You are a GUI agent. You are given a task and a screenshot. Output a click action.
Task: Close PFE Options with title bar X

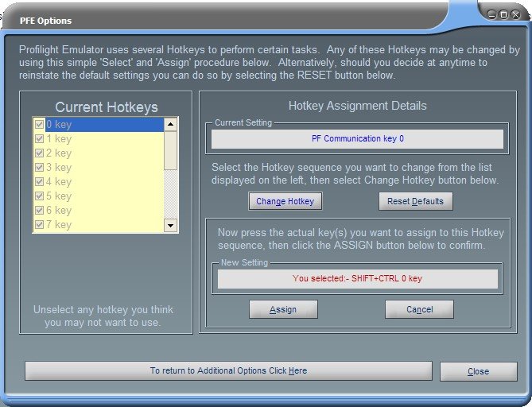516,14
